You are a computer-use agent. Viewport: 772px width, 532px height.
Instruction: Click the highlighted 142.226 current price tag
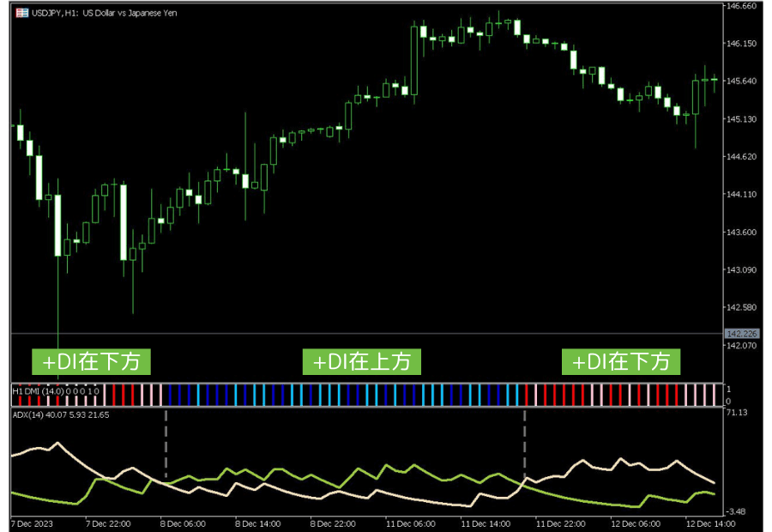(742, 334)
